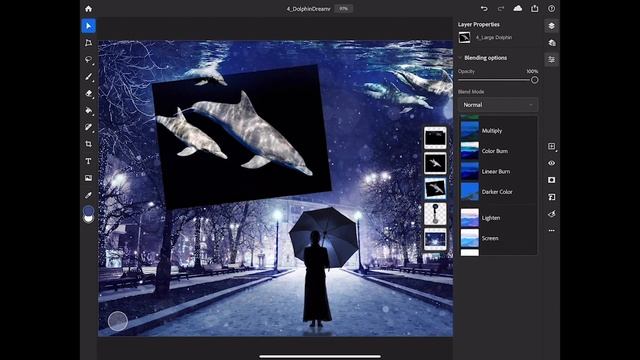Undo the last action
This screenshot has height=360, width=640.
484,9
